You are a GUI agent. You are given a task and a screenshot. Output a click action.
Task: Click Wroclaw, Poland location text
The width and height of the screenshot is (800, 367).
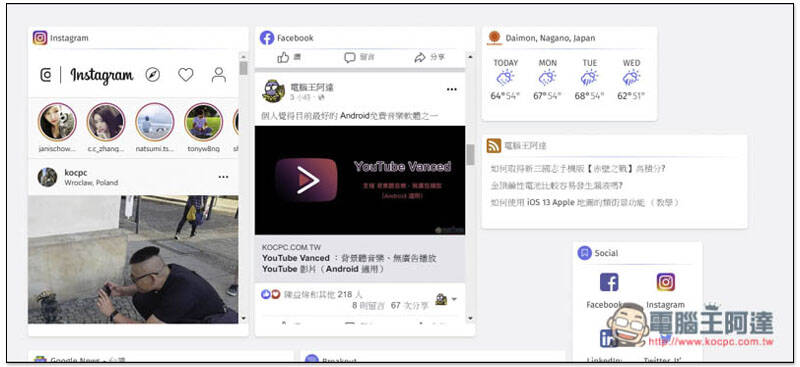(91, 183)
